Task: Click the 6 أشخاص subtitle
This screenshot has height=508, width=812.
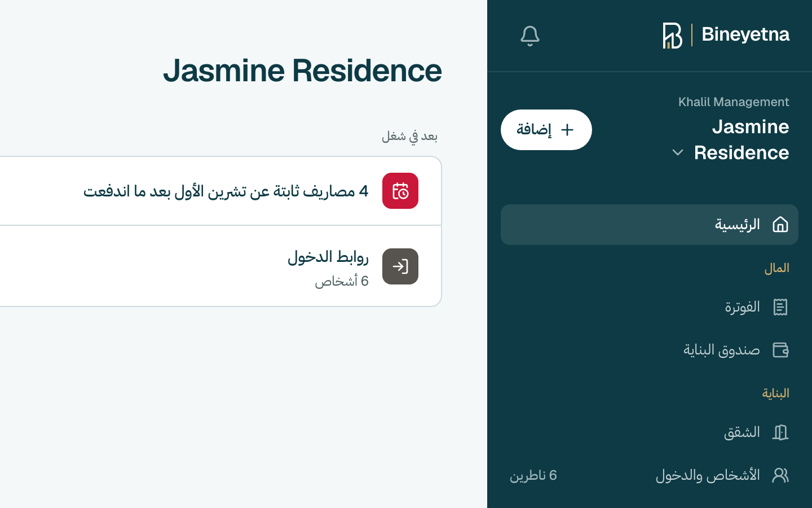Action: tap(342, 281)
